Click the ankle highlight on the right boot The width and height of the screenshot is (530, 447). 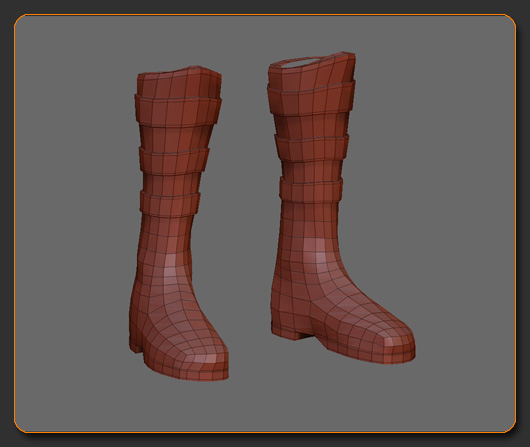(315, 252)
